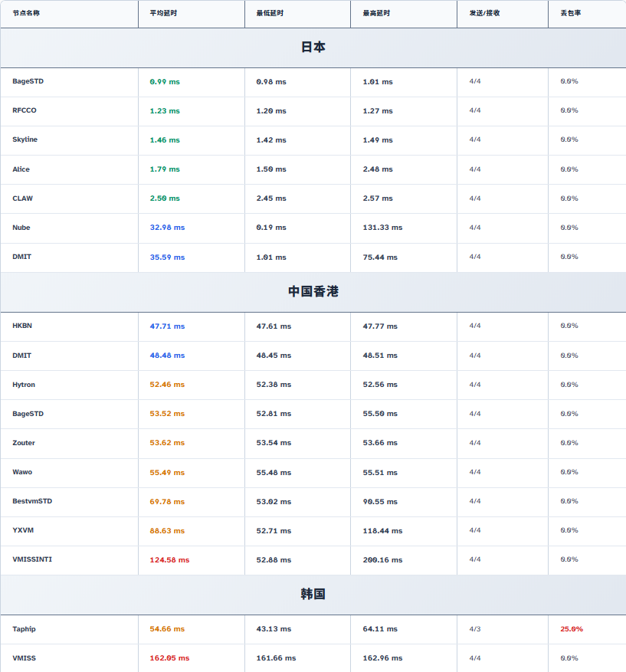Select Nube's 131.33 ms maximum latency
The image size is (626, 672).
point(382,228)
